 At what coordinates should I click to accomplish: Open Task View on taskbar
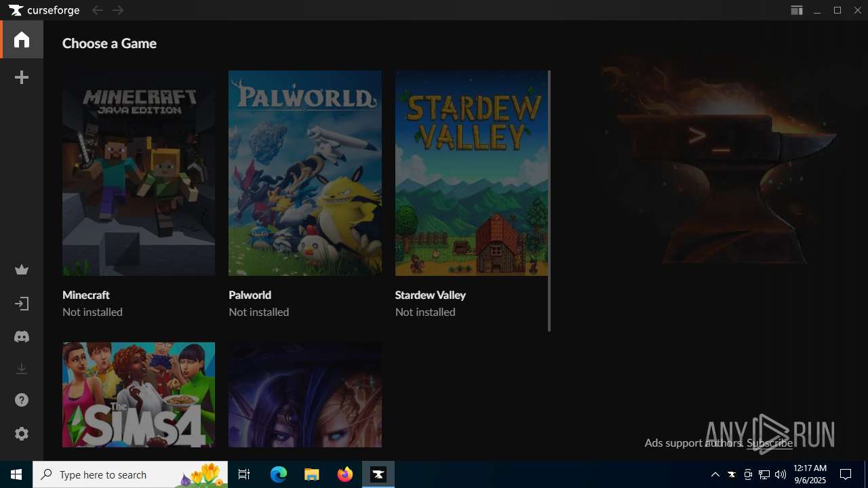tap(244, 474)
